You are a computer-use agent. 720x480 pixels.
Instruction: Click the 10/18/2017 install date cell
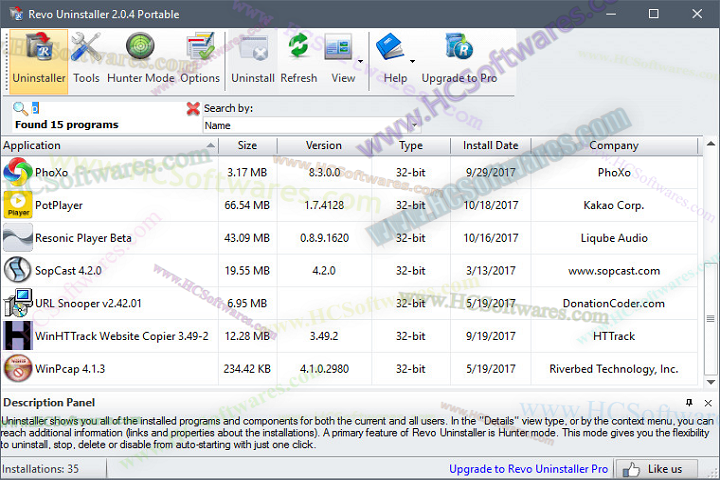pos(490,205)
